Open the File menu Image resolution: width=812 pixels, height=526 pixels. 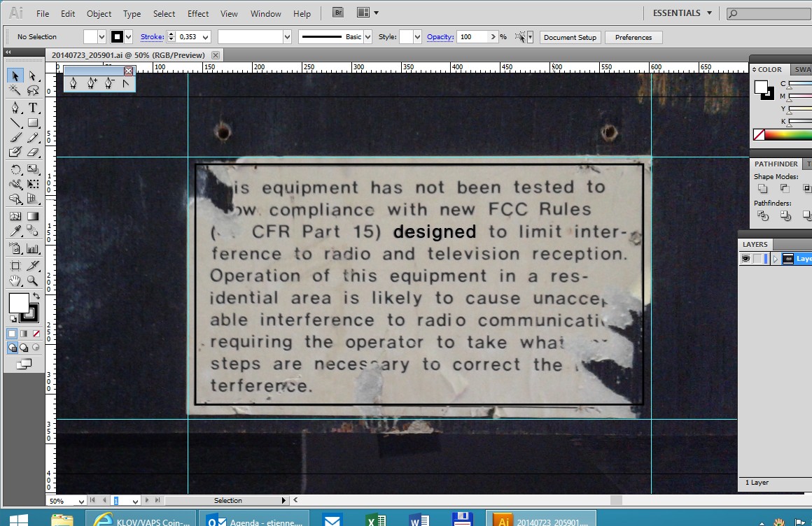tap(43, 14)
